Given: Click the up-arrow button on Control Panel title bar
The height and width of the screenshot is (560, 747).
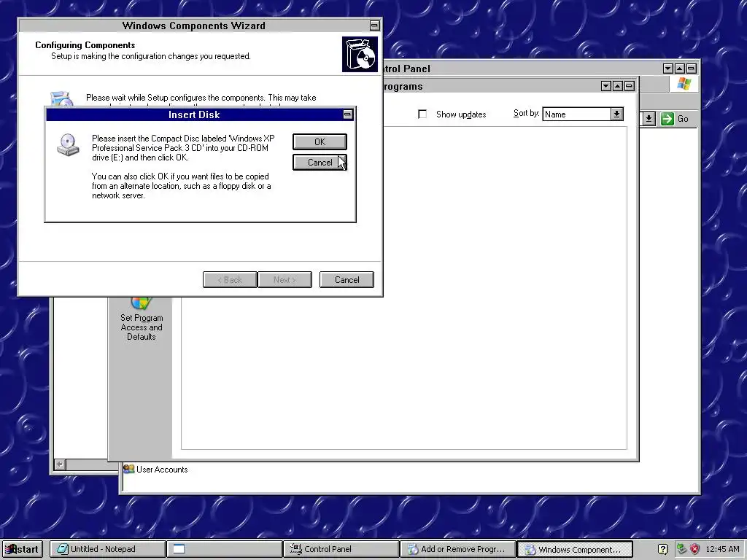Looking at the screenshot, I should [x=679, y=69].
